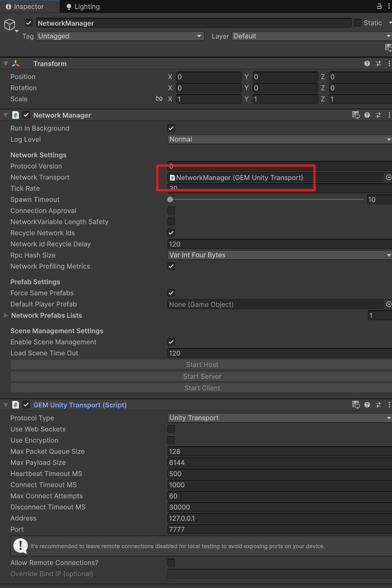The width and height of the screenshot is (392, 588).
Task: Open Default Player Prefab object picker
Action: coord(388,304)
